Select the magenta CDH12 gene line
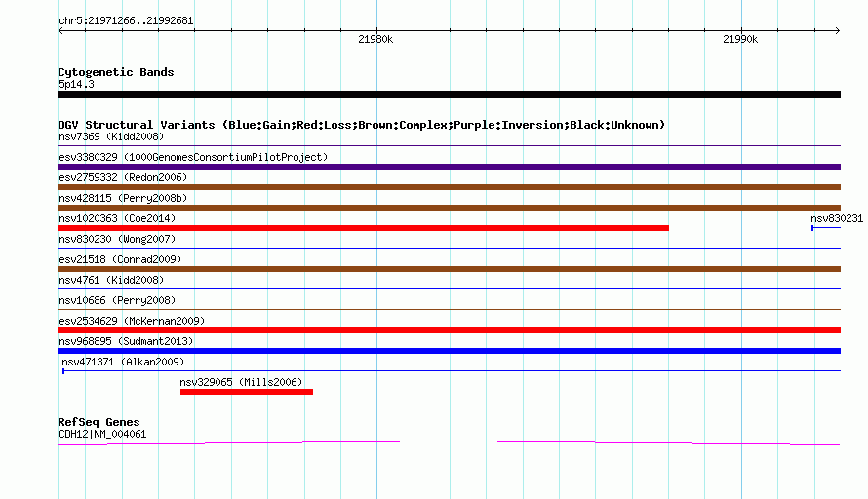 [x=449, y=442]
